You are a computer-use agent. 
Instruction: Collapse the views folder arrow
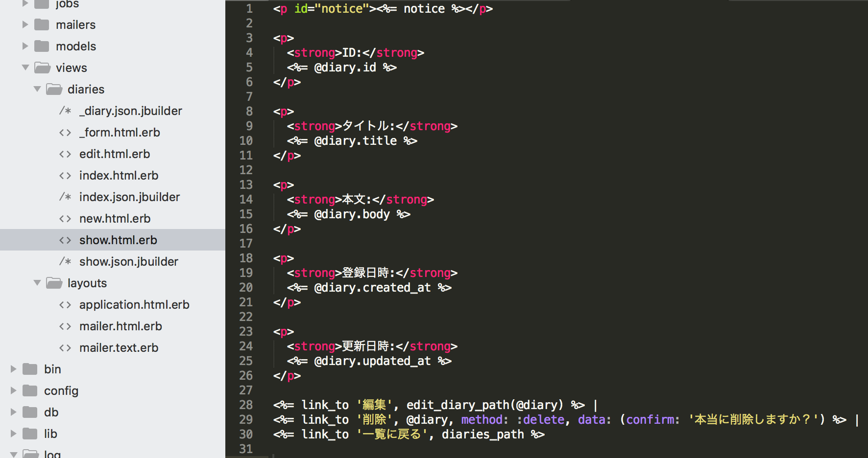click(25, 68)
